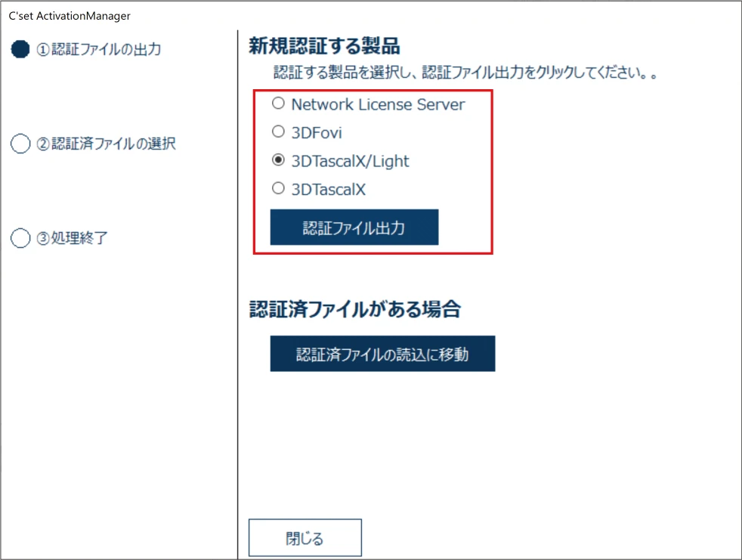Click the "3DTascalX/Light" label text
Viewport: 742px width, 560px height.
[x=350, y=162]
